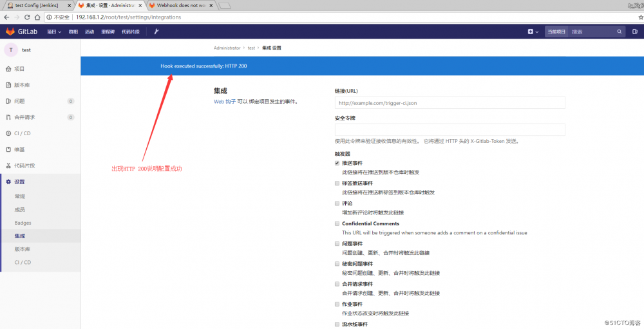Screen dimensions: 644x329
Task: Open 群组 in top navbar
Action: (x=73, y=32)
